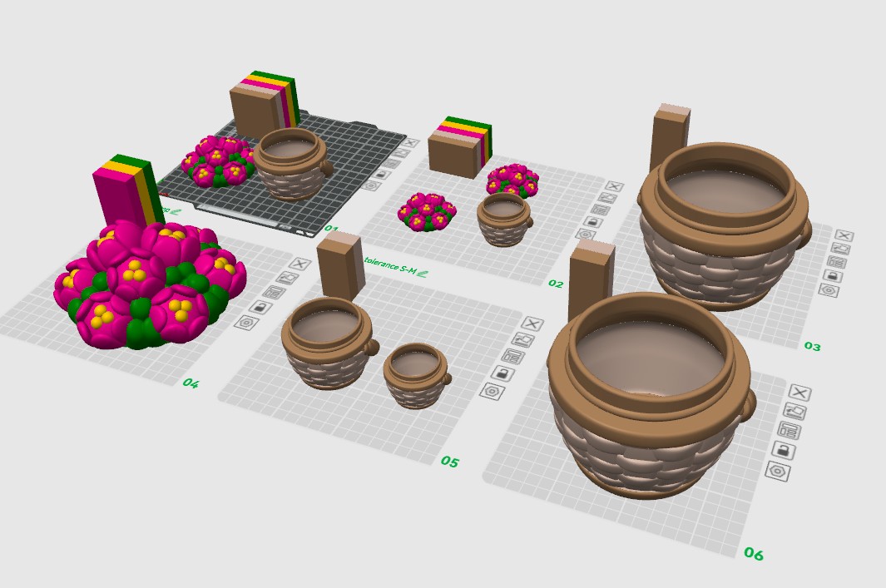Remove all objects from plate 05
The image size is (886, 588).
(x=531, y=324)
